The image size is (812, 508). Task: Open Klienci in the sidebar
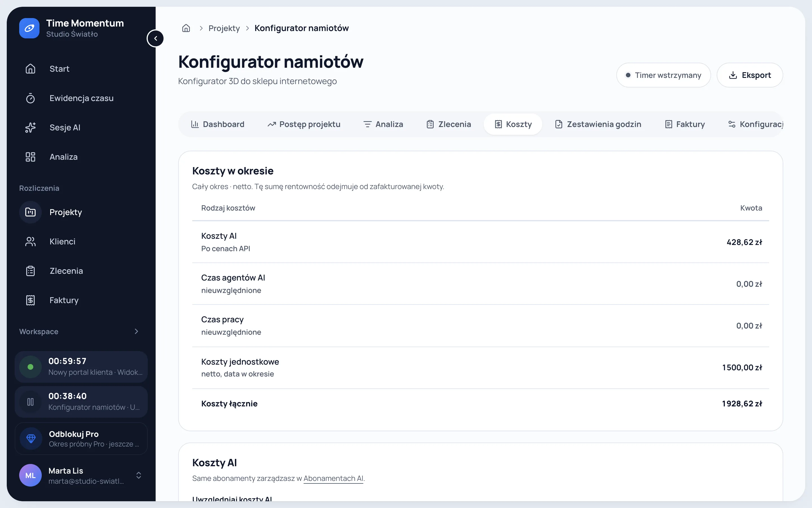click(x=81, y=242)
